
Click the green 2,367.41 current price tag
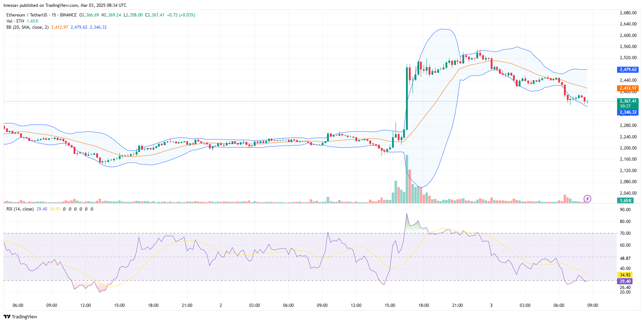pos(628,103)
